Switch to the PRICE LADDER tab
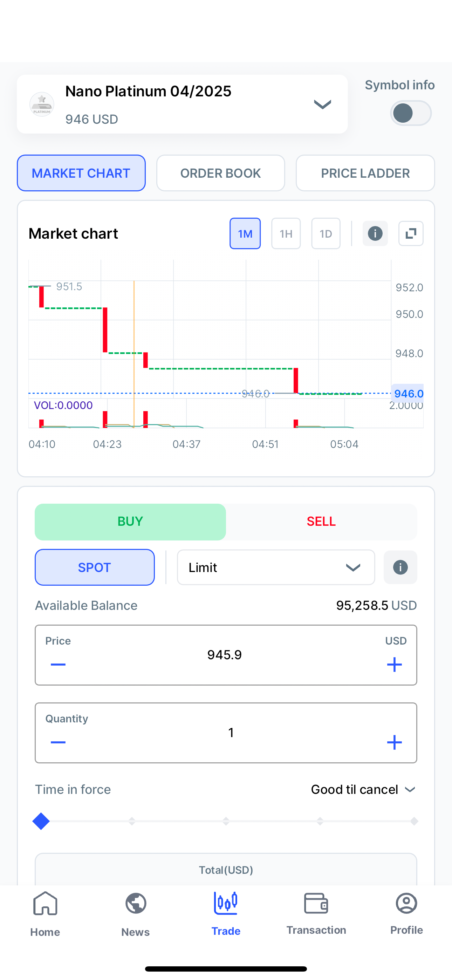The width and height of the screenshot is (452, 980). (x=365, y=173)
